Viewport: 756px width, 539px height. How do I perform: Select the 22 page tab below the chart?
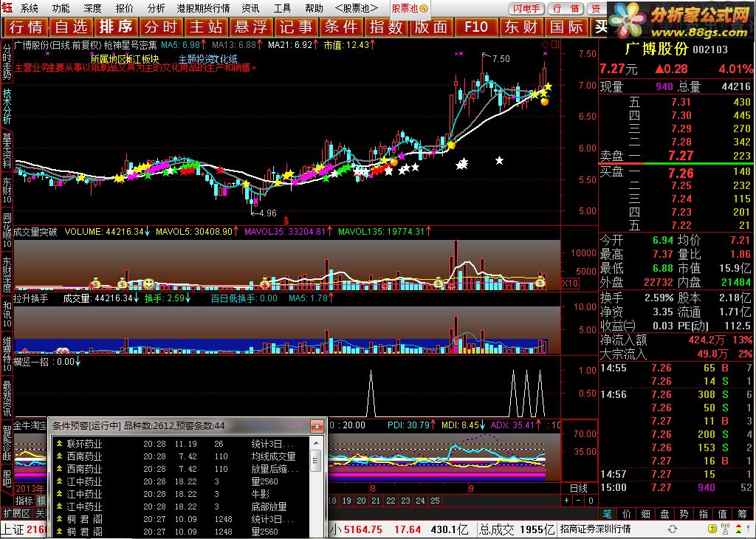[391, 501]
